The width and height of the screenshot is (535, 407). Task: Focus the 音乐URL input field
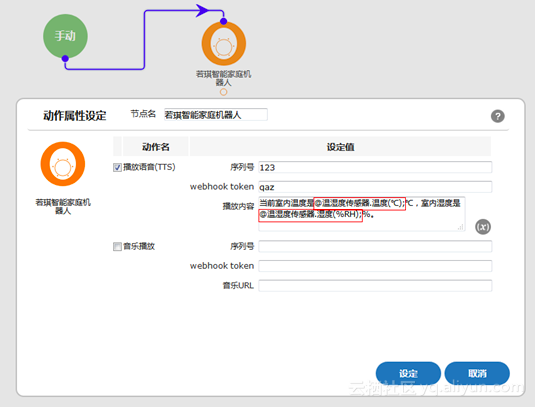click(375, 286)
